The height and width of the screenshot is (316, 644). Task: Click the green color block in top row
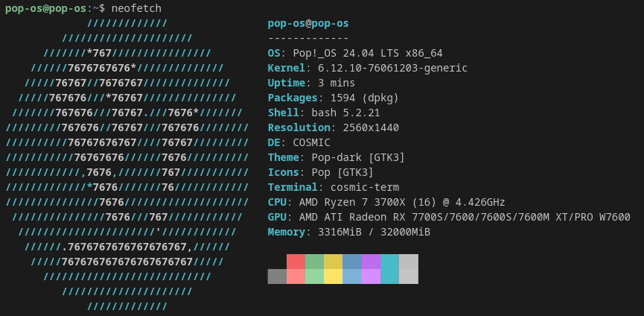coord(315,262)
